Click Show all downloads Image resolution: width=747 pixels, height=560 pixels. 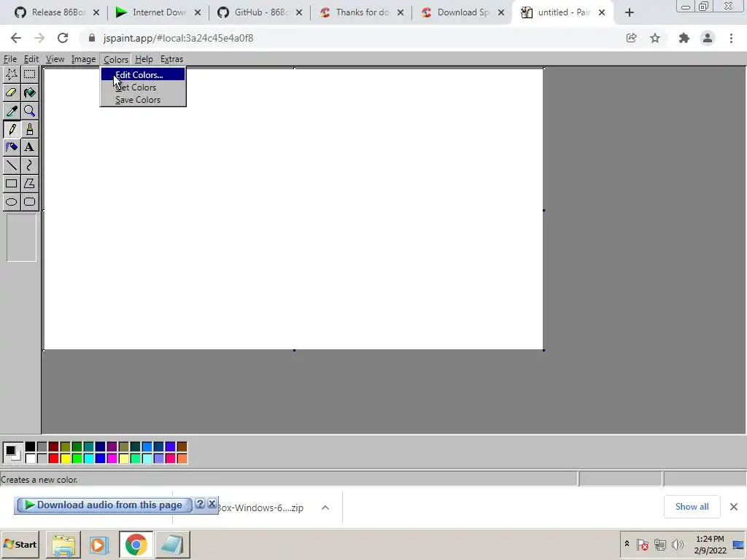click(692, 507)
